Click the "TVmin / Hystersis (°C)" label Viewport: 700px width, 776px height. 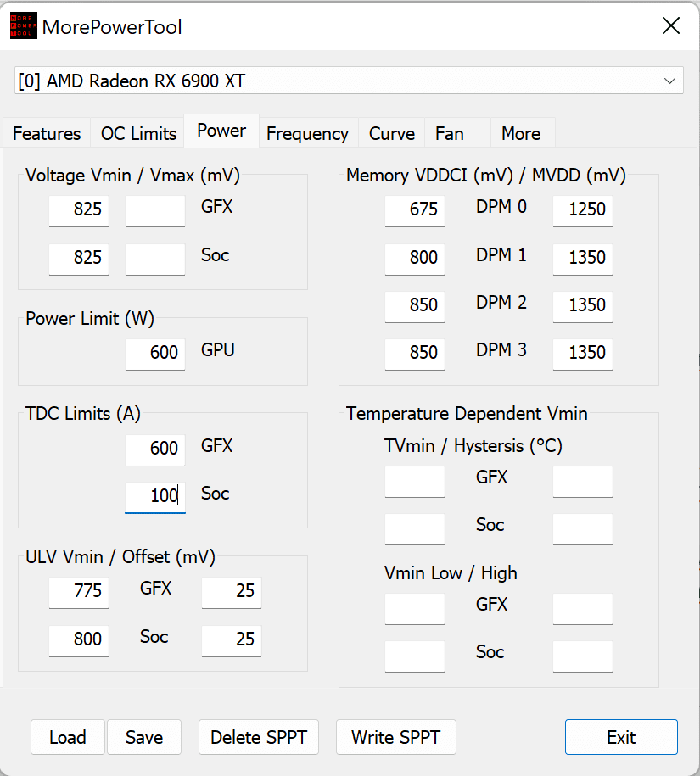pyautogui.click(x=473, y=446)
